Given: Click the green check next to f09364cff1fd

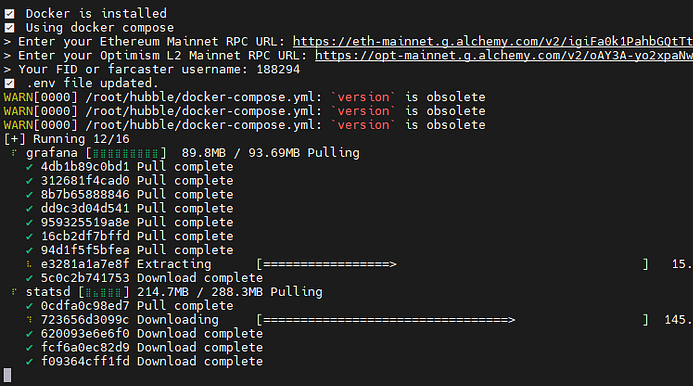Looking at the screenshot, I should (30, 362).
